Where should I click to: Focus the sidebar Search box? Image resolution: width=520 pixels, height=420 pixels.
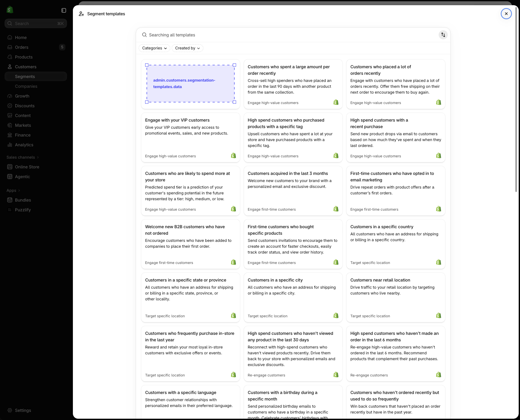pyautogui.click(x=36, y=23)
